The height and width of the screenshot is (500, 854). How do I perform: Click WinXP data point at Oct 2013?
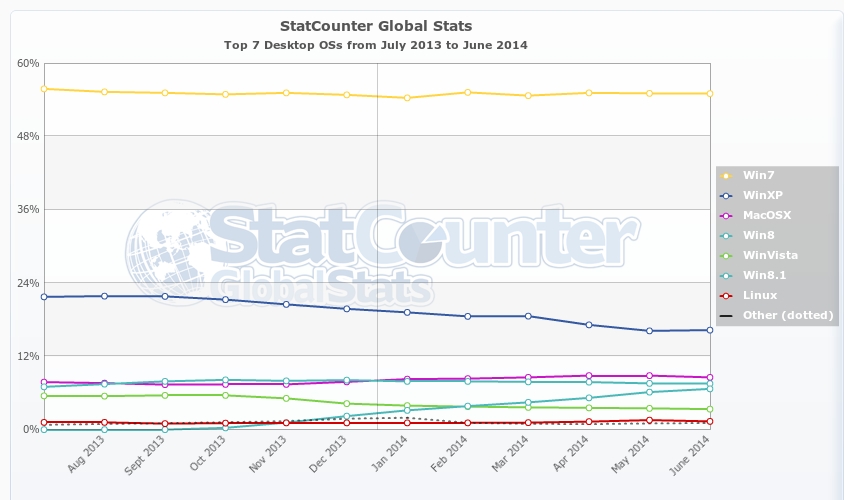225,300
